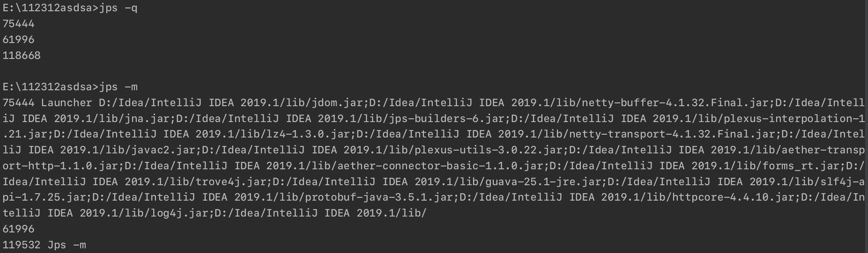Click the last line "119532 Jps -m"
The image size is (868, 253).
click(x=45, y=245)
